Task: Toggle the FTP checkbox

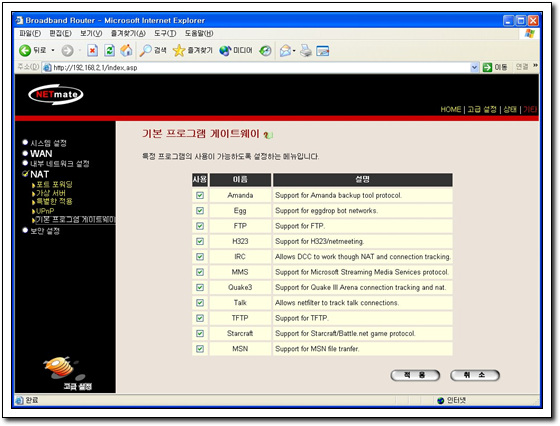Action: (x=200, y=226)
